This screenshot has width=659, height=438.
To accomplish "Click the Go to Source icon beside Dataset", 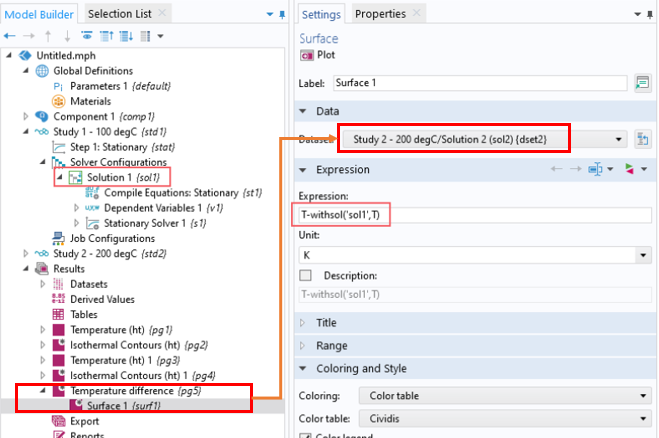I will point(643,138).
